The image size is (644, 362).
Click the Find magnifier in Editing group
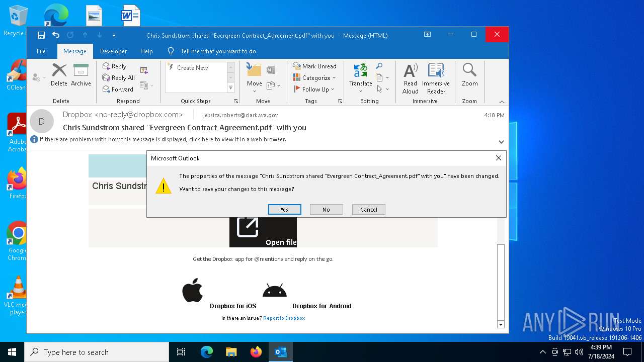(379, 66)
